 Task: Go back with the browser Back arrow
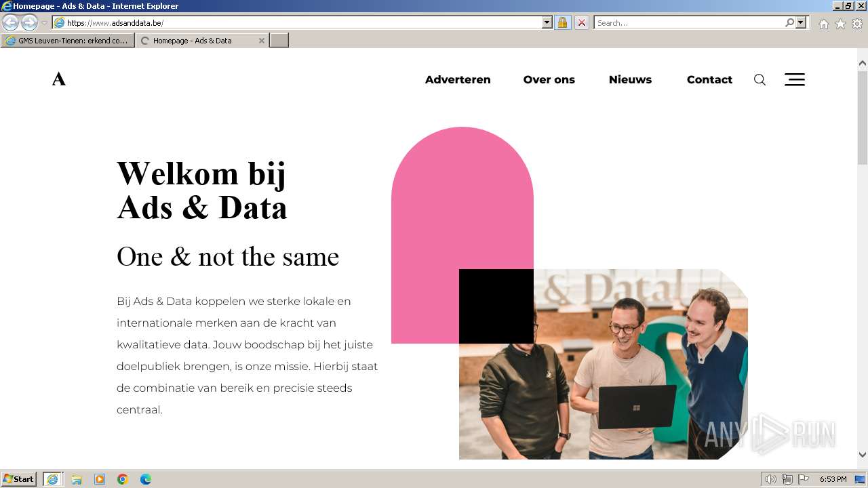tap(10, 22)
